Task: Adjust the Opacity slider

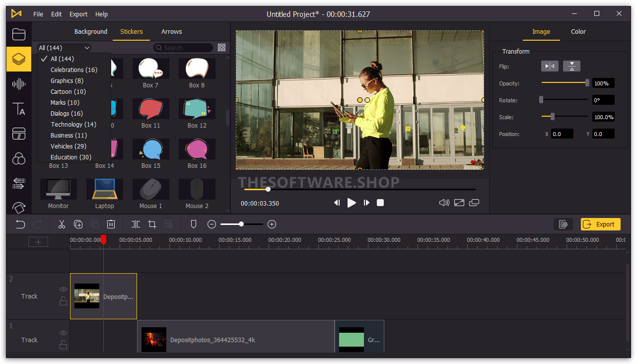Action: (565, 83)
